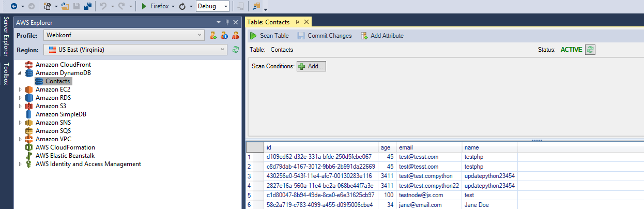Click the Amazon EC2 orange icon

click(x=29, y=89)
